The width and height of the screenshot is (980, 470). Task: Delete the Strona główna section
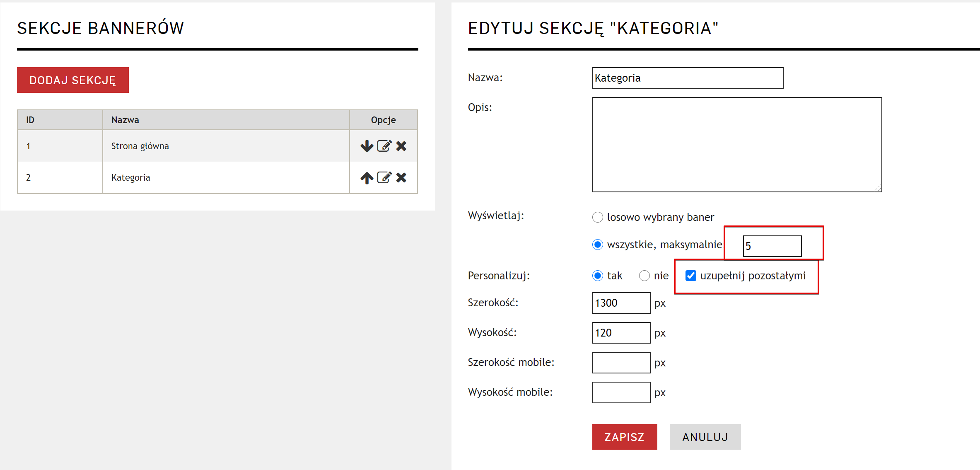401,146
